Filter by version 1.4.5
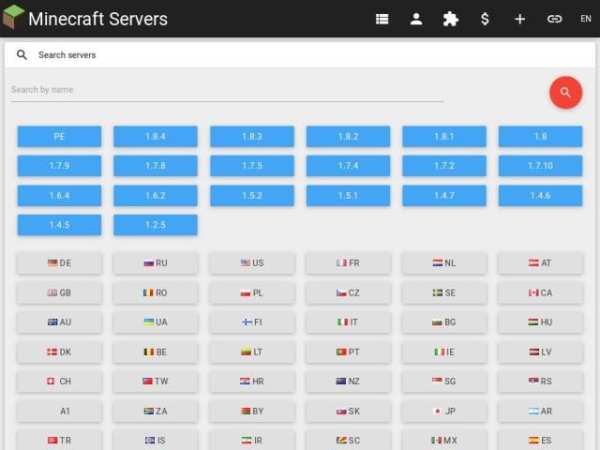 [59, 225]
